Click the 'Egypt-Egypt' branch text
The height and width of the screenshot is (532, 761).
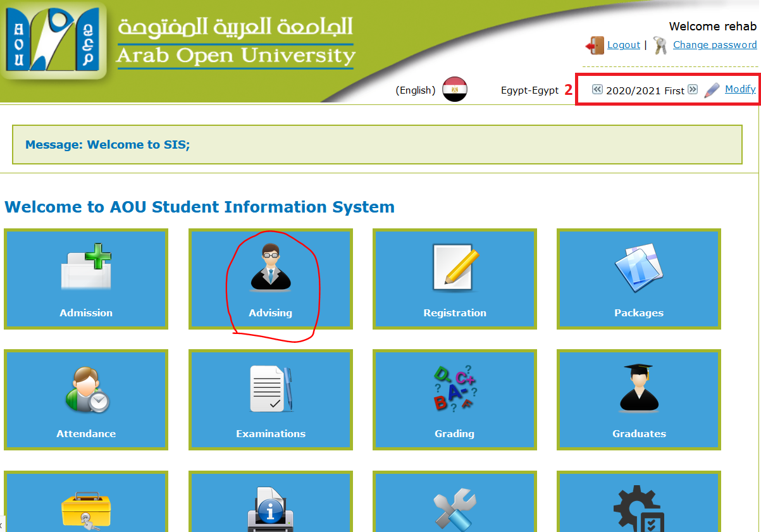(x=530, y=90)
